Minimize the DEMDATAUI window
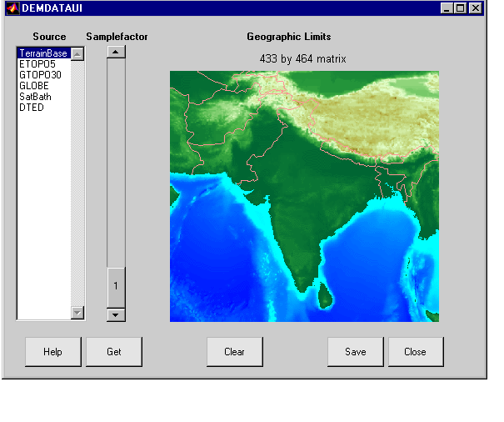The width and height of the screenshot is (504, 422). 447,8
